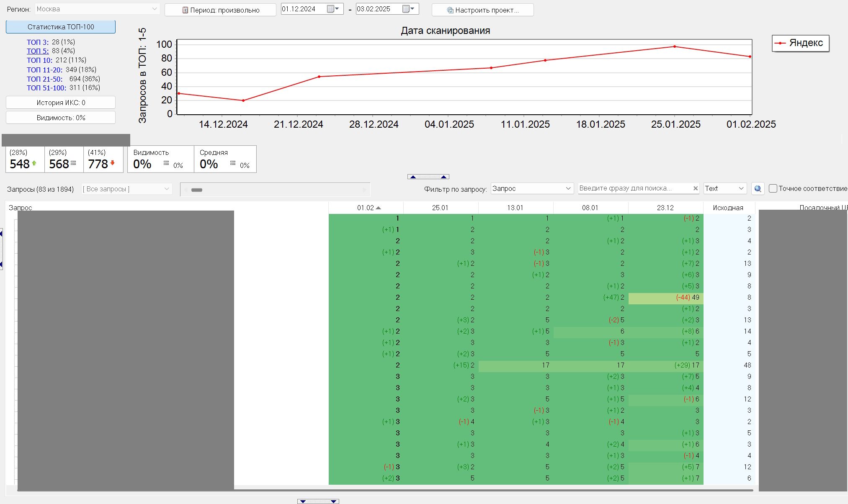
Task: Open the ТОП 5 statistics link
Action: coord(38,51)
